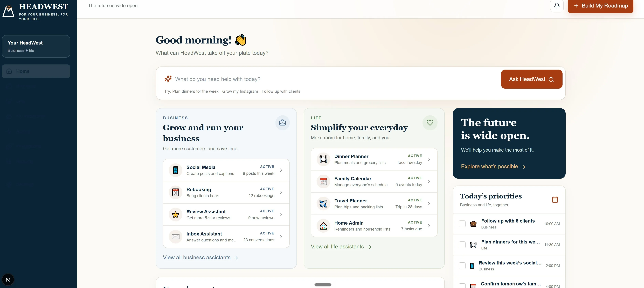The height and width of the screenshot is (288, 644).
Task: Click the sparkle icon in search box
Action: coord(168,79)
